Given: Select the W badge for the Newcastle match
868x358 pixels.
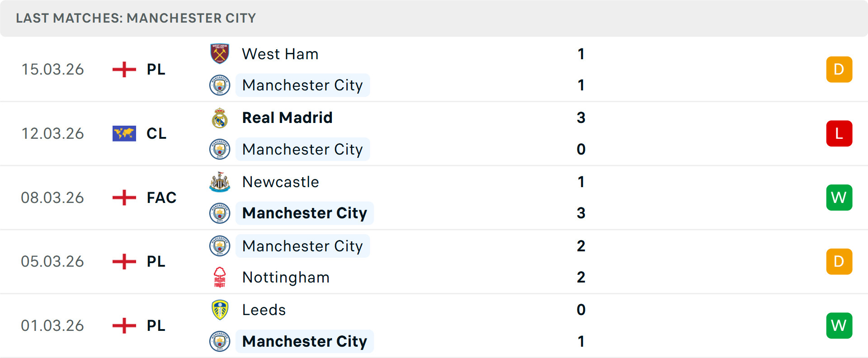Looking at the screenshot, I should point(839,198).
